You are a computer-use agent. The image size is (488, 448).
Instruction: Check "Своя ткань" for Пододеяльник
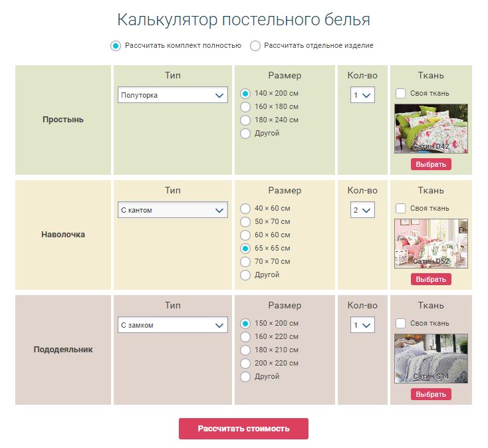click(401, 323)
